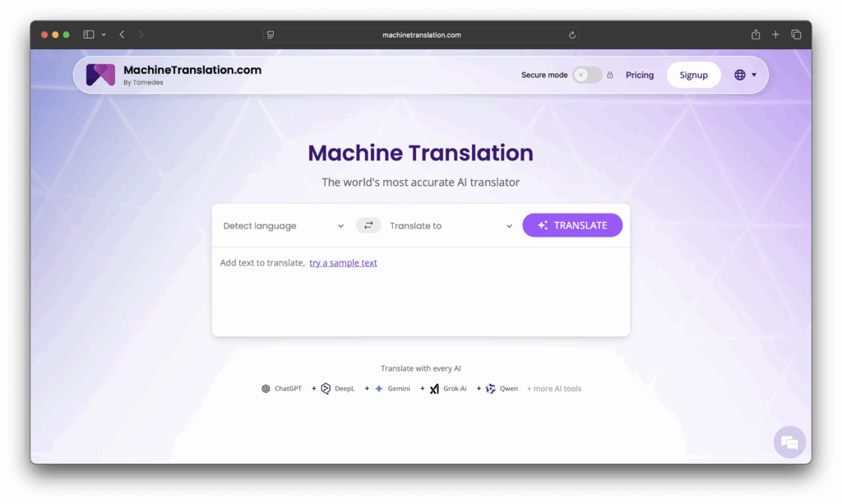Open the chat support bubble

click(x=789, y=442)
